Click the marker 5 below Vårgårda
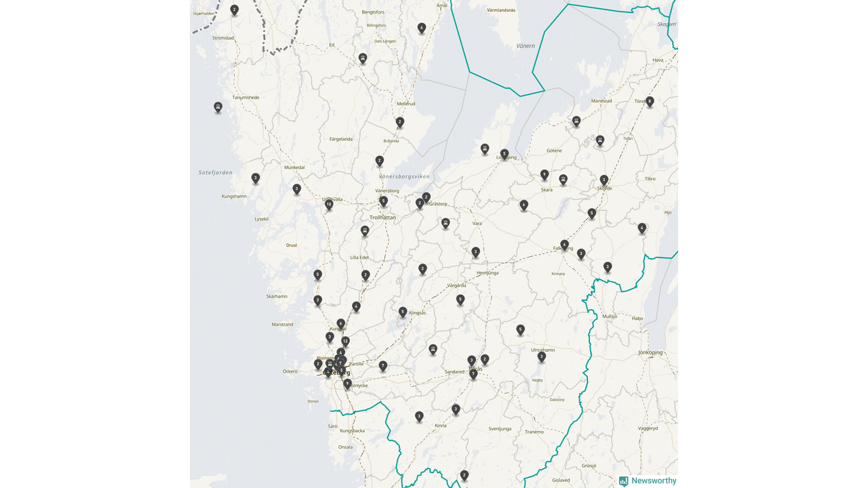 click(x=460, y=300)
